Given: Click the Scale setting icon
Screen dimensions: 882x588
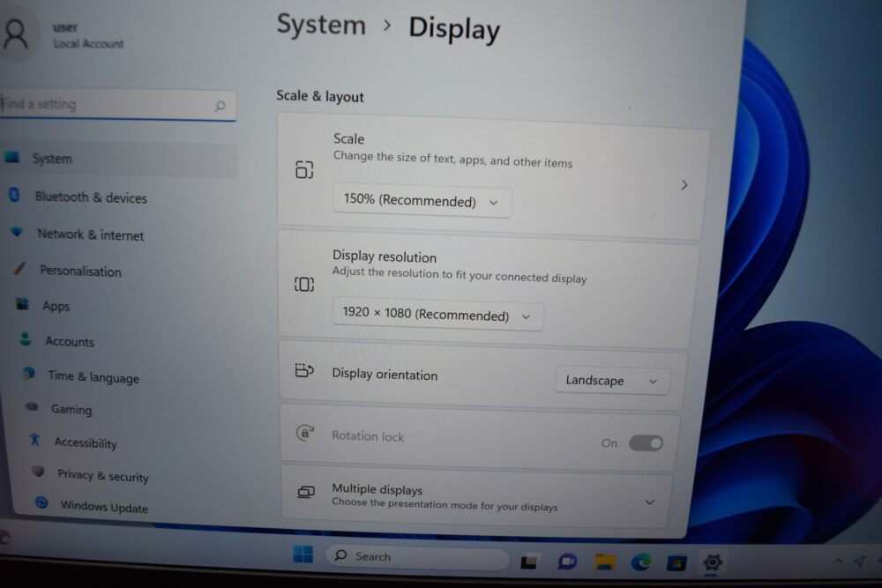Looking at the screenshot, I should point(304,169).
